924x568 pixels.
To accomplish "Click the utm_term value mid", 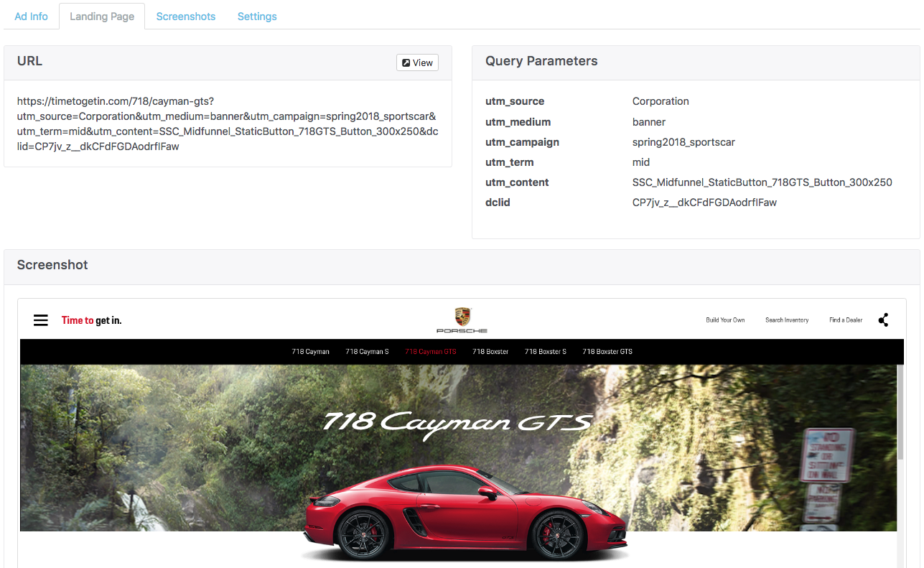I will 641,162.
